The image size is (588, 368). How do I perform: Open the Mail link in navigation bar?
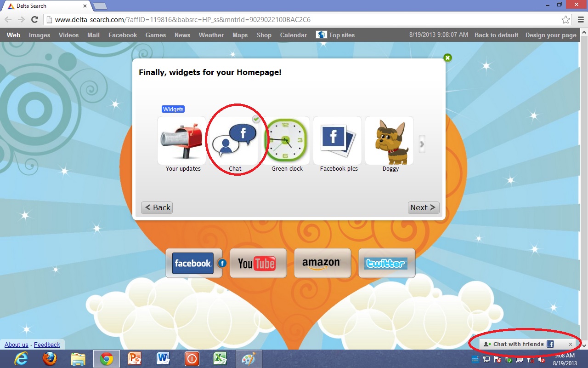(93, 35)
